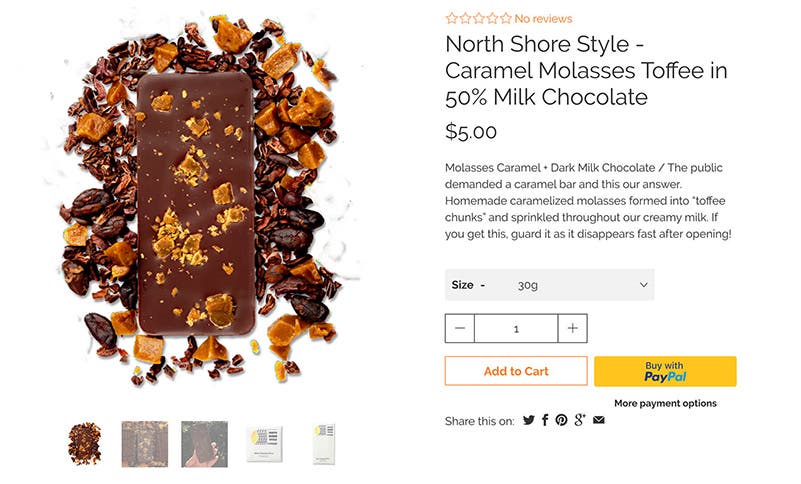Screen dimensions: 801x484
Task: Click the star rating icons
Action: pyautogui.click(x=478, y=18)
